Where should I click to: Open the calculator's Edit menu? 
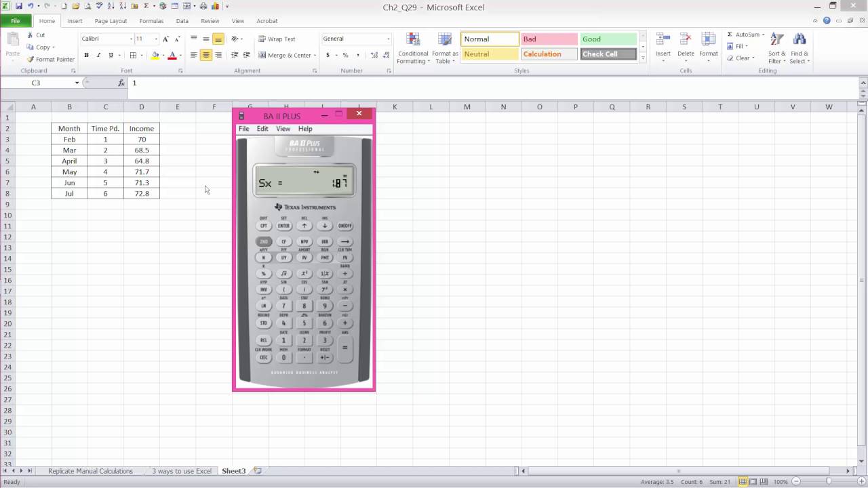262,129
